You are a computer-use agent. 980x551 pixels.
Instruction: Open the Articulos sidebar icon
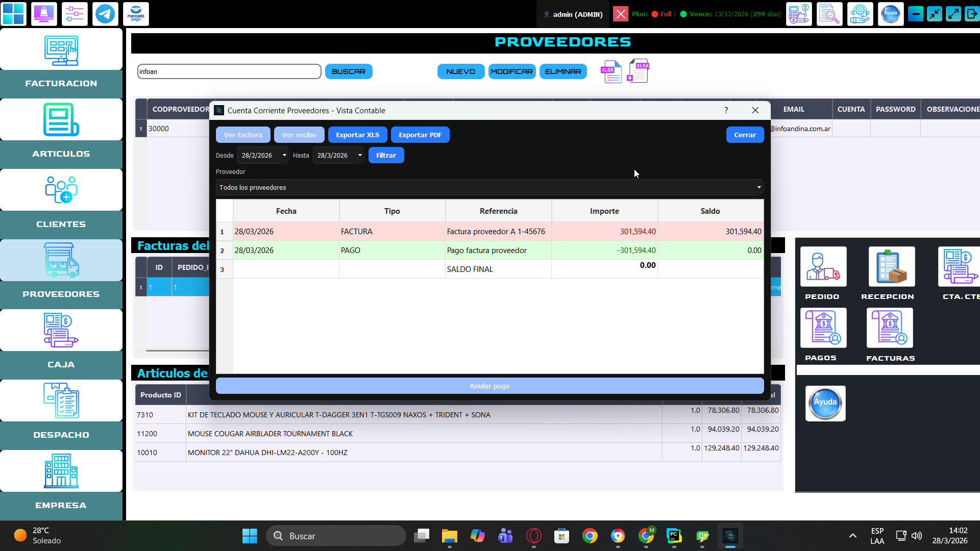61,120
